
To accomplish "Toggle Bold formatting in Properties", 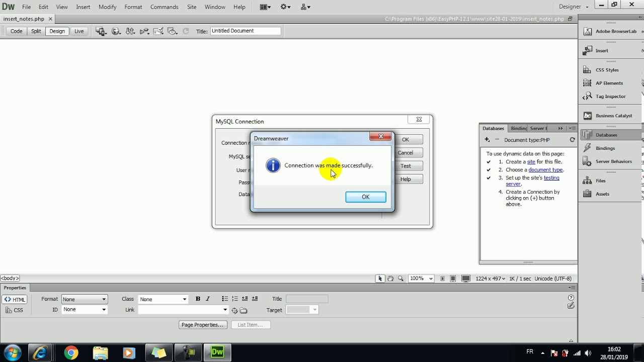I will click(x=198, y=299).
